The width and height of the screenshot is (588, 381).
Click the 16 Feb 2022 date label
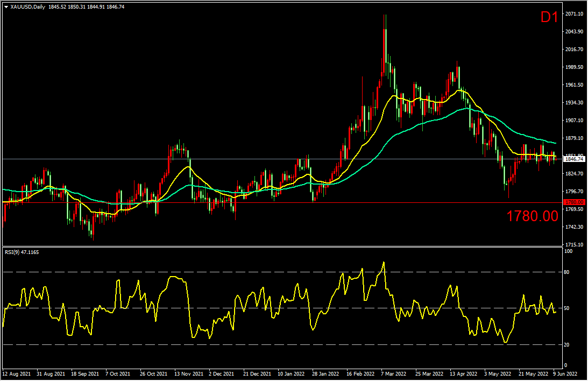[x=360, y=374]
